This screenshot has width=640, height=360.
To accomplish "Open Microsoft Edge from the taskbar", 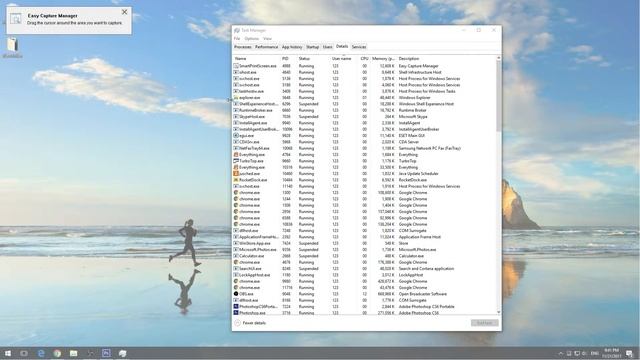I will click(x=41, y=353).
